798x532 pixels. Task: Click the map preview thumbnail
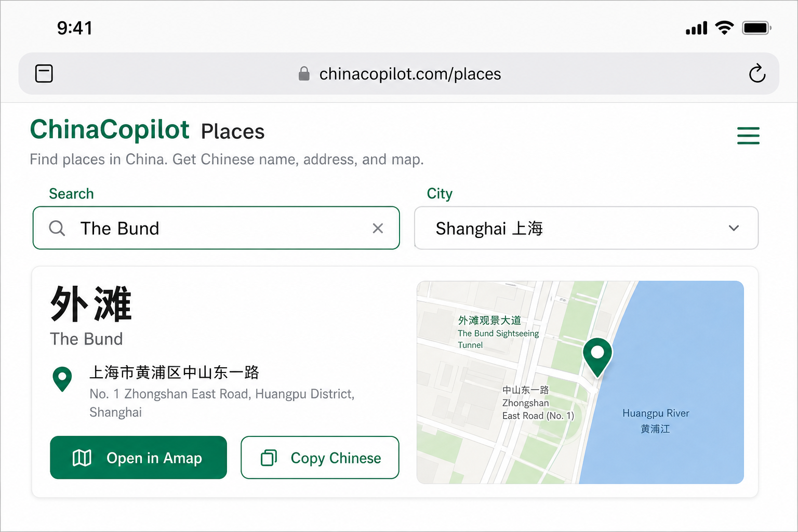[580, 382]
